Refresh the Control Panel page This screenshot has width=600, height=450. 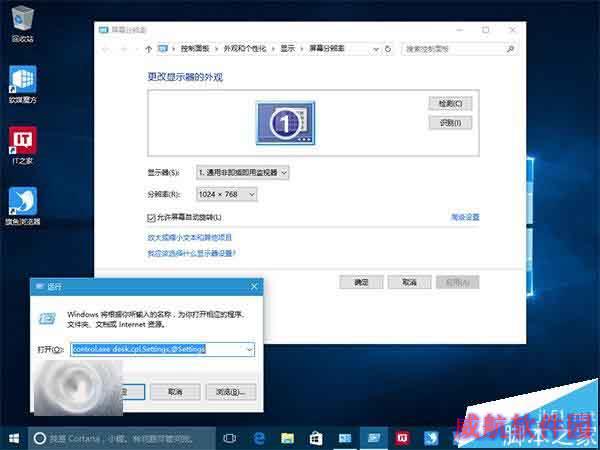[x=388, y=49]
